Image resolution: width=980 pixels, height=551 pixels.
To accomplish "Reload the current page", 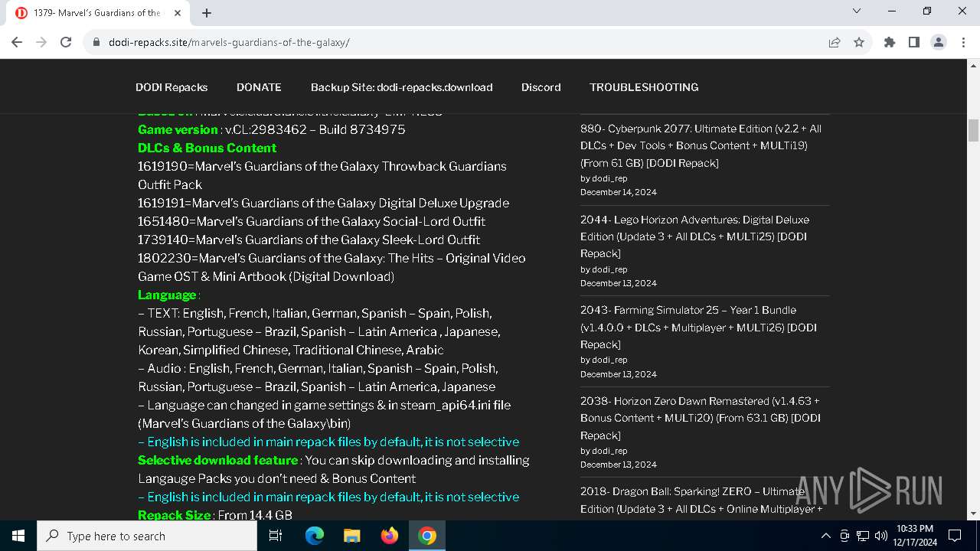I will click(66, 42).
